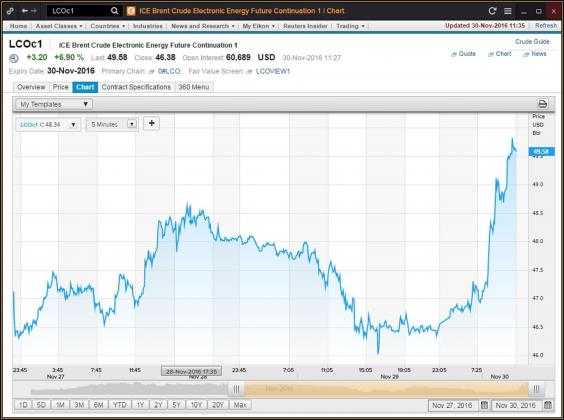Select the Overview tab

click(31, 87)
